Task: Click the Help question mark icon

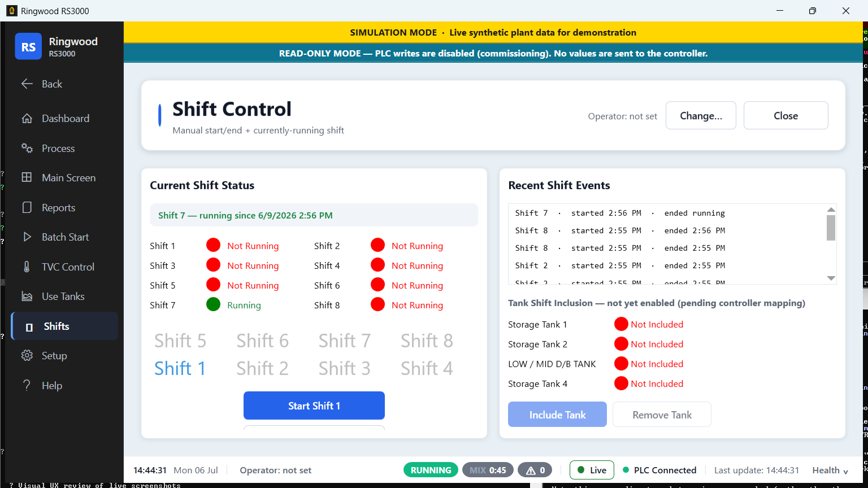Action: click(x=27, y=385)
